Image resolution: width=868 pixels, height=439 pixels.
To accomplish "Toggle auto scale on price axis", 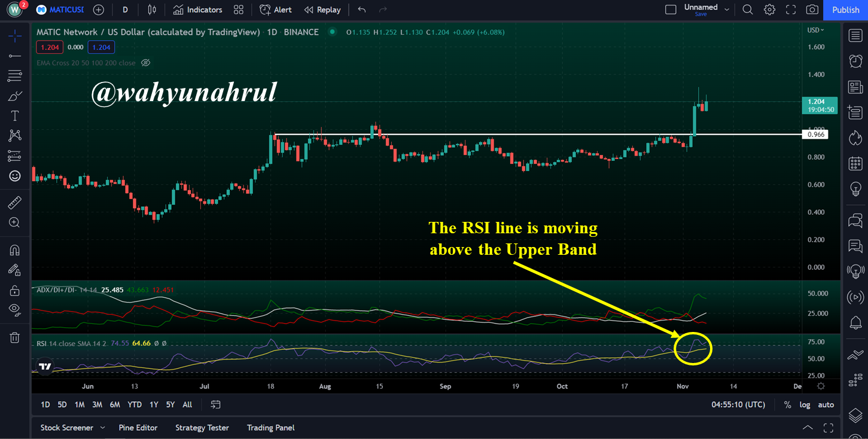I will (826, 405).
